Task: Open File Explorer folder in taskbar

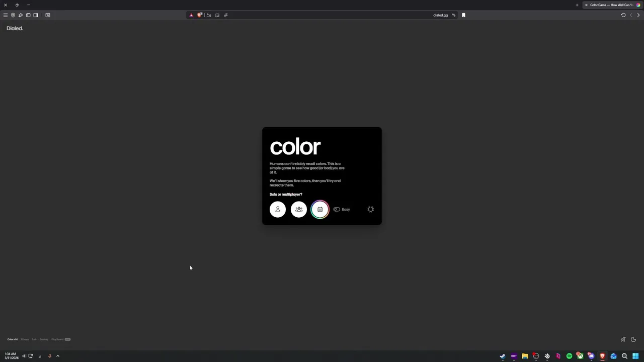Action: 525,356
